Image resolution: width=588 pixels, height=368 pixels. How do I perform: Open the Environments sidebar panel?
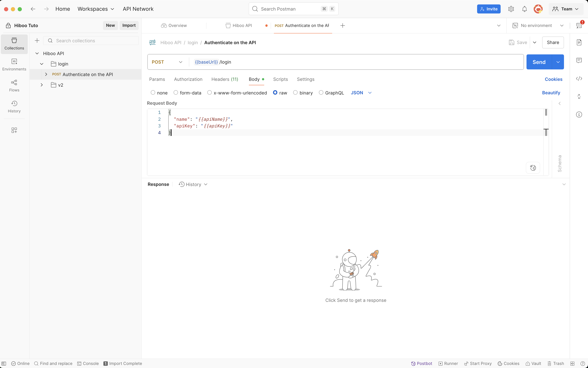click(14, 65)
